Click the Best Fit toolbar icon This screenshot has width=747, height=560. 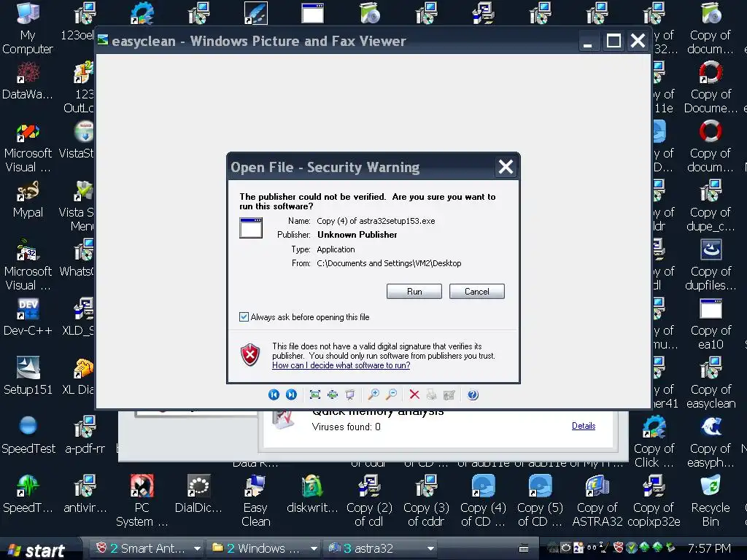[x=315, y=394]
